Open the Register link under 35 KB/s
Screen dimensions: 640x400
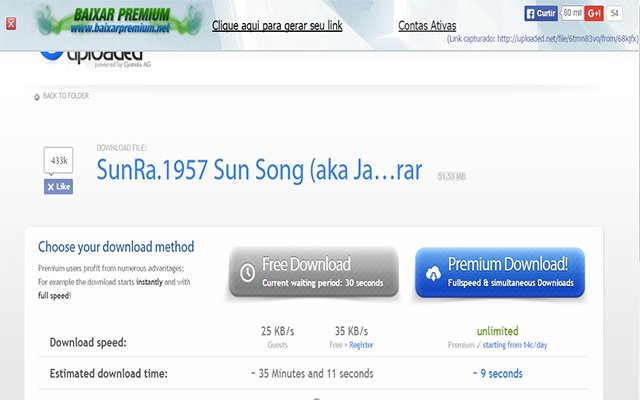pos(361,345)
